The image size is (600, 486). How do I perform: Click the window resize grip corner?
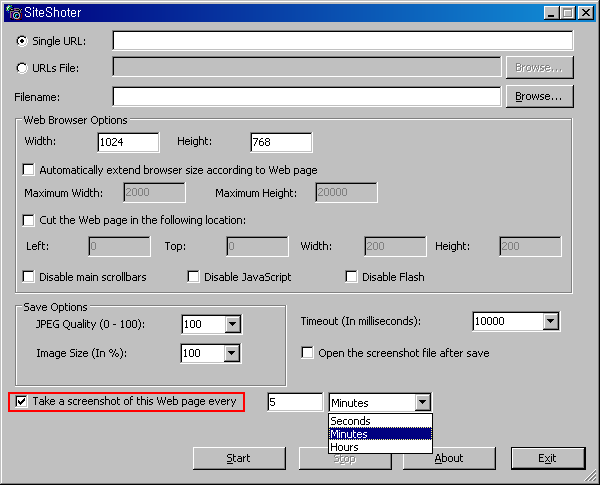[x=591, y=476]
